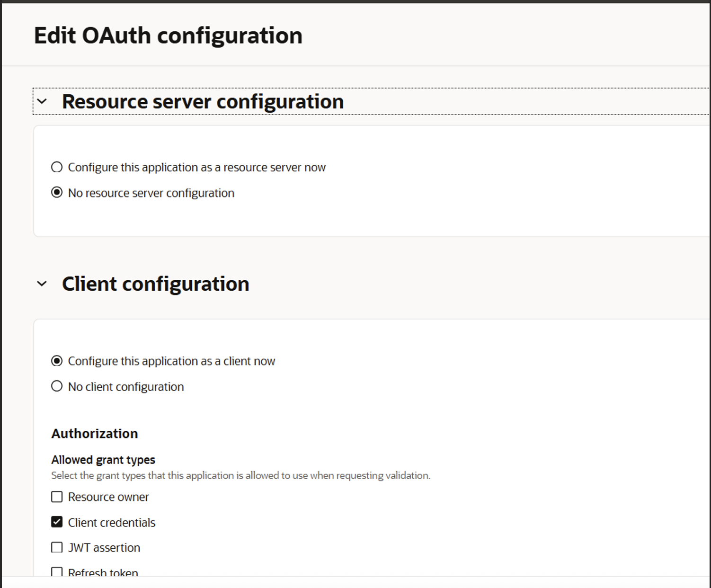The image size is (711, 588).
Task: Select No client configuration
Action: (57, 386)
